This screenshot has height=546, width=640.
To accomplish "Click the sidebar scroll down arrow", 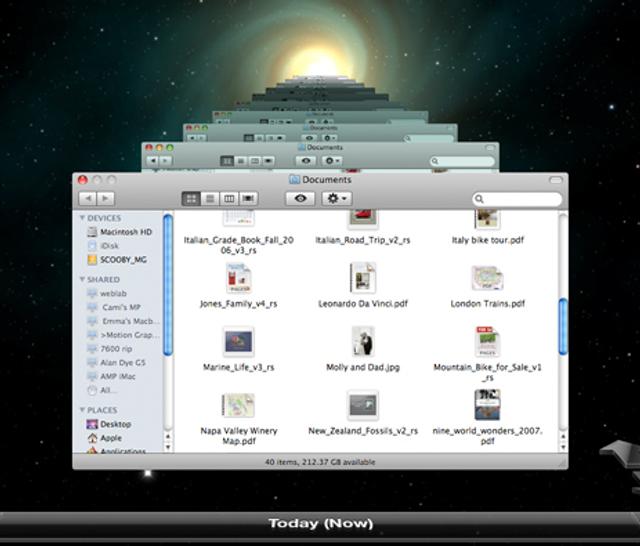I will [x=168, y=447].
